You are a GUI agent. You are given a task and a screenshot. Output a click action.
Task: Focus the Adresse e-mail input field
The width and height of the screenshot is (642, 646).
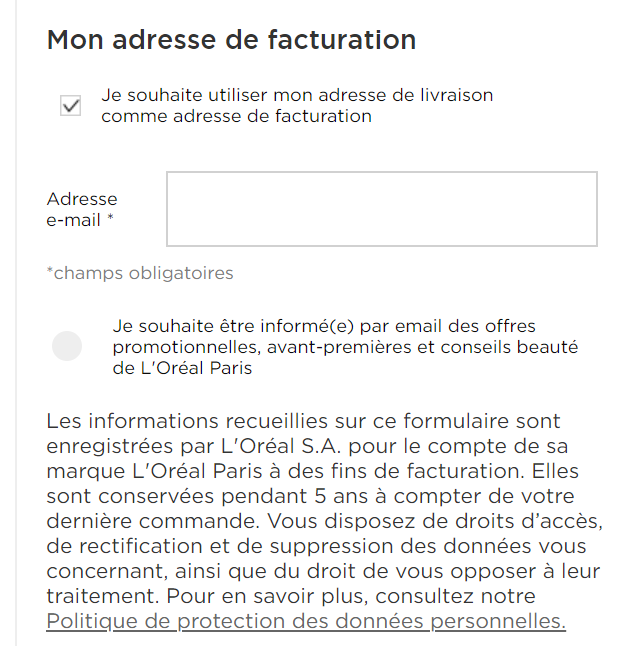tap(381, 209)
